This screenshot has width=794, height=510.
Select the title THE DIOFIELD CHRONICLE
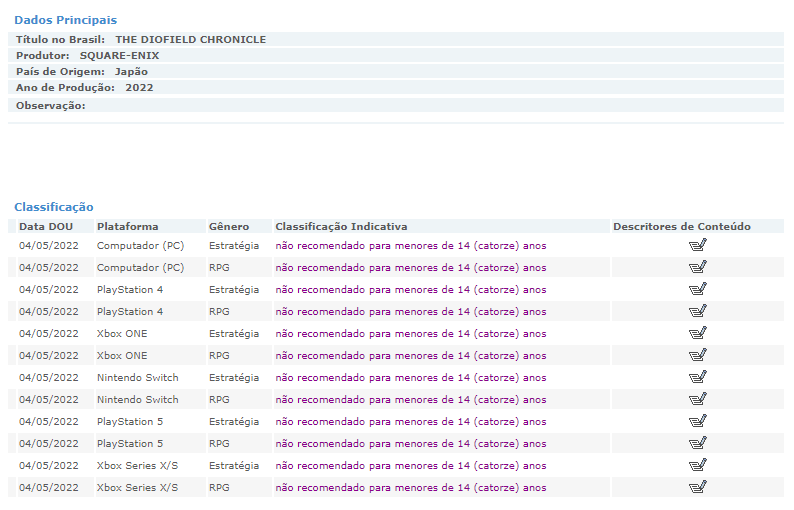[x=190, y=40]
